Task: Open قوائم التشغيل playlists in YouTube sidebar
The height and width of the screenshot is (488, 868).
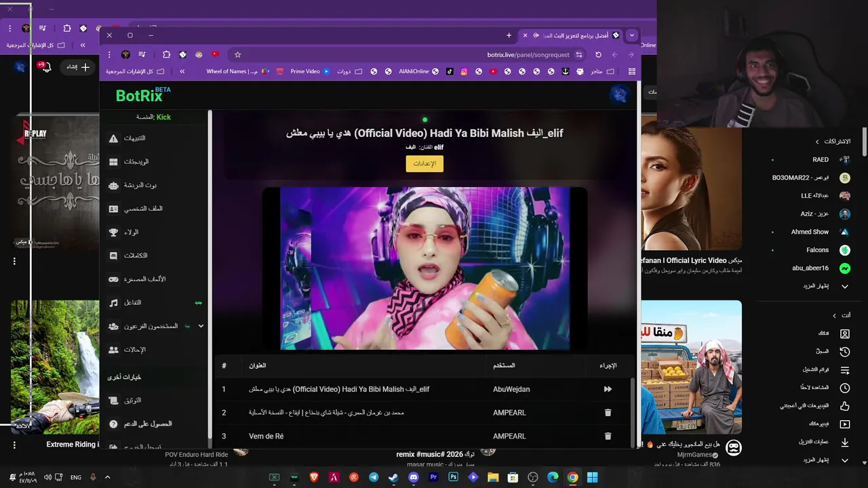Action: [x=826, y=370]
